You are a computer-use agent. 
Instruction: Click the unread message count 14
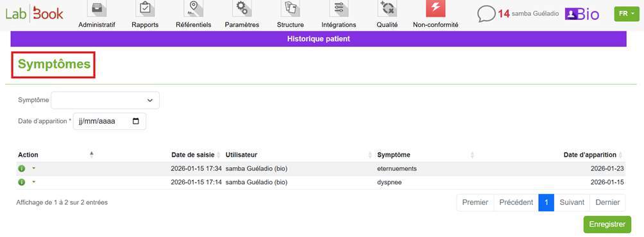504,14
